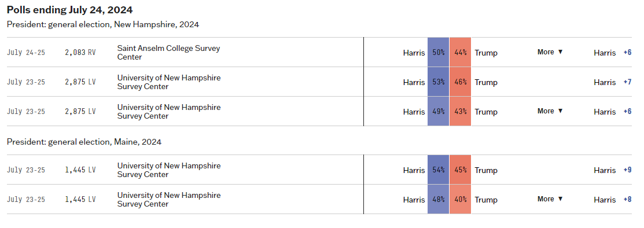Expand More on the New Hampshire 49% Harris row
This screenshot has width=644, height=228.
pos(550,111)
